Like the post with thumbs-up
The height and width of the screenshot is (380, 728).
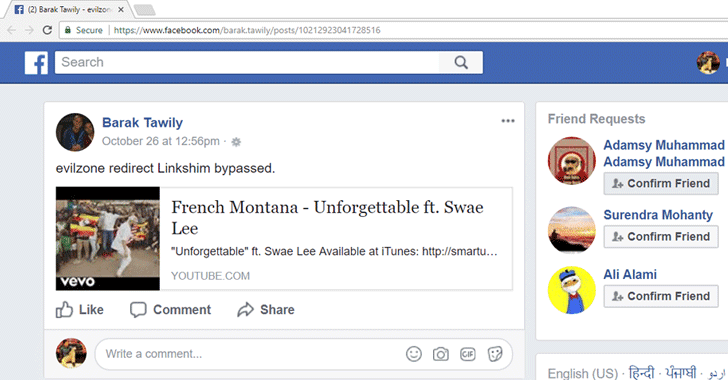(79, 310)
